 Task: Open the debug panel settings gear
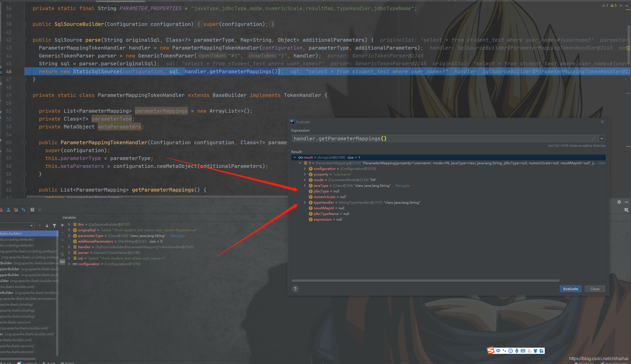pyautogui.click(x=619, y=202)
